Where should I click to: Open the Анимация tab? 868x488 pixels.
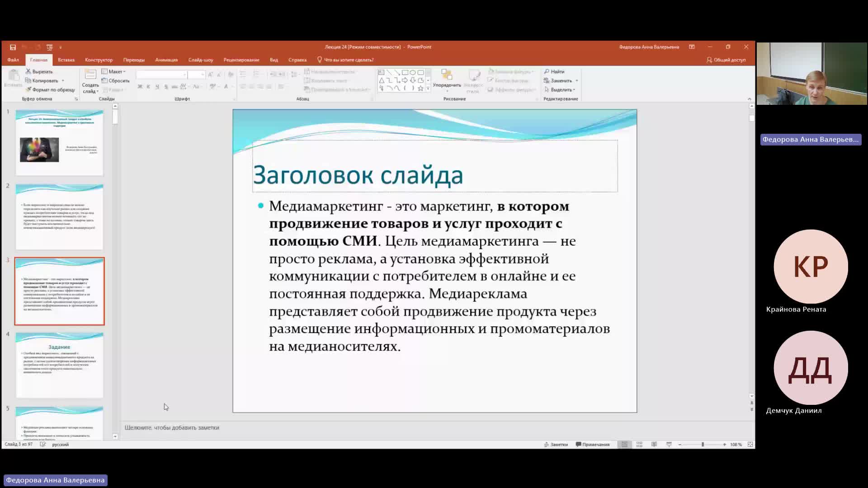click(x=166, y=60)
